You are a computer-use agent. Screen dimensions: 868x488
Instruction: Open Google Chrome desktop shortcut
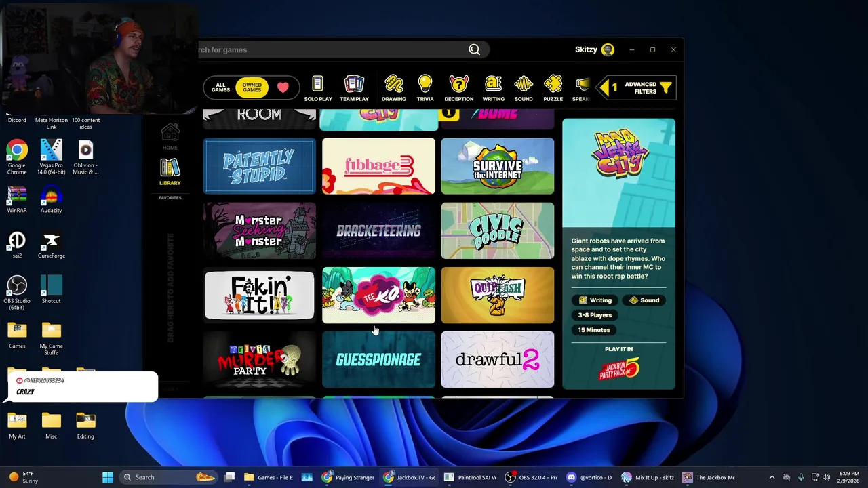pyautogui.click(x=17, y=157)
